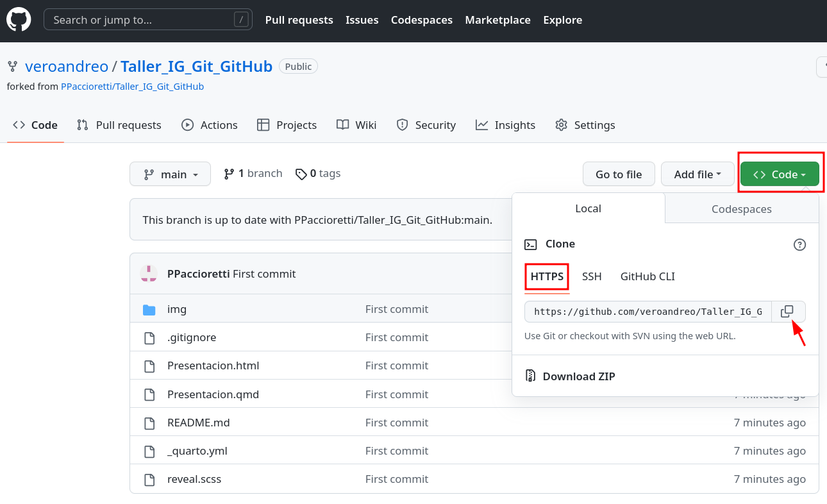Open the Settings repository tab
The image size is (827, 504).
[585, 125]
